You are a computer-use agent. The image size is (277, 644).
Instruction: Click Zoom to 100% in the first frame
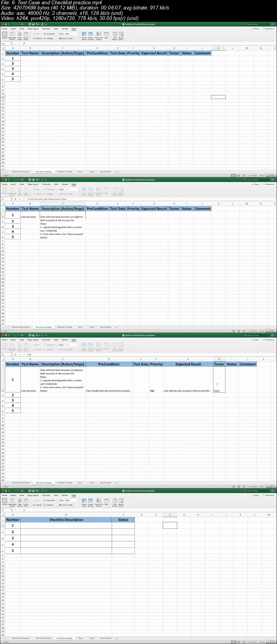click(66, 38)
